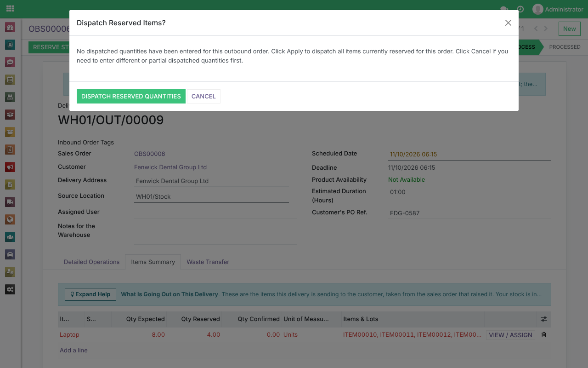Open the Contacts app in sidebar
The image size is (588, 368).
point(10,45)
